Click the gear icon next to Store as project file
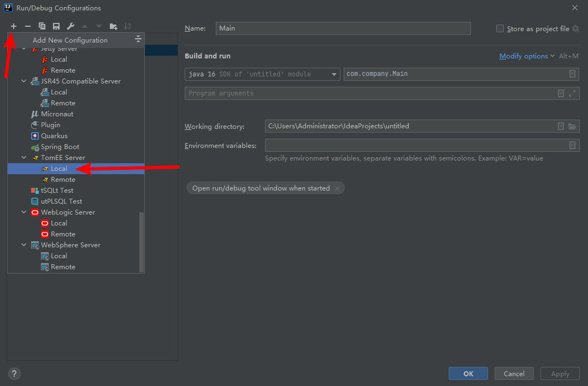 coord(575,29)
